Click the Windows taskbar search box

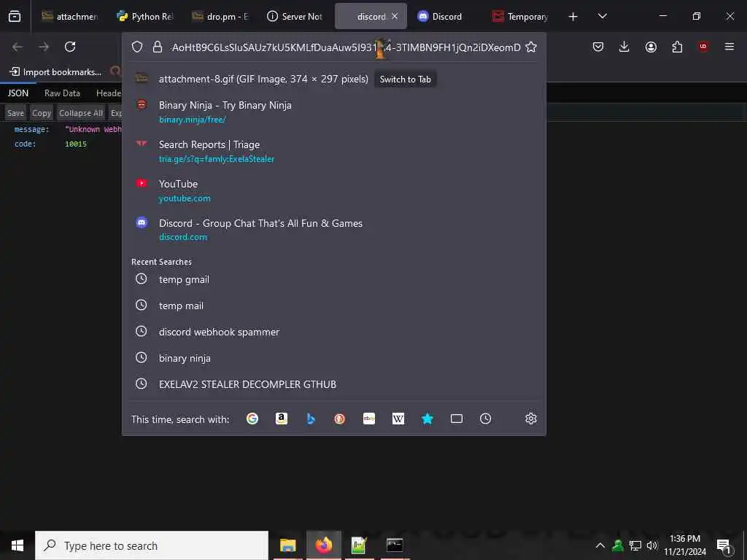pyautogui.click(x=152, y=545)
